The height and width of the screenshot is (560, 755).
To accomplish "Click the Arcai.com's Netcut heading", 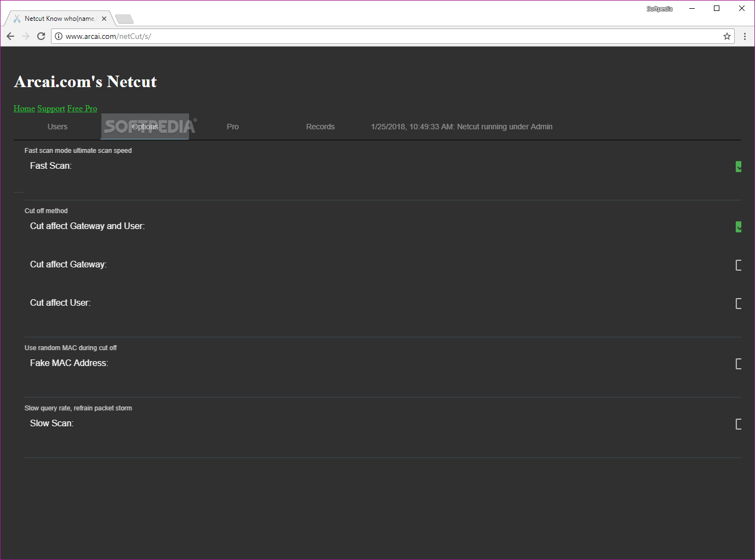I will point(85,82).
